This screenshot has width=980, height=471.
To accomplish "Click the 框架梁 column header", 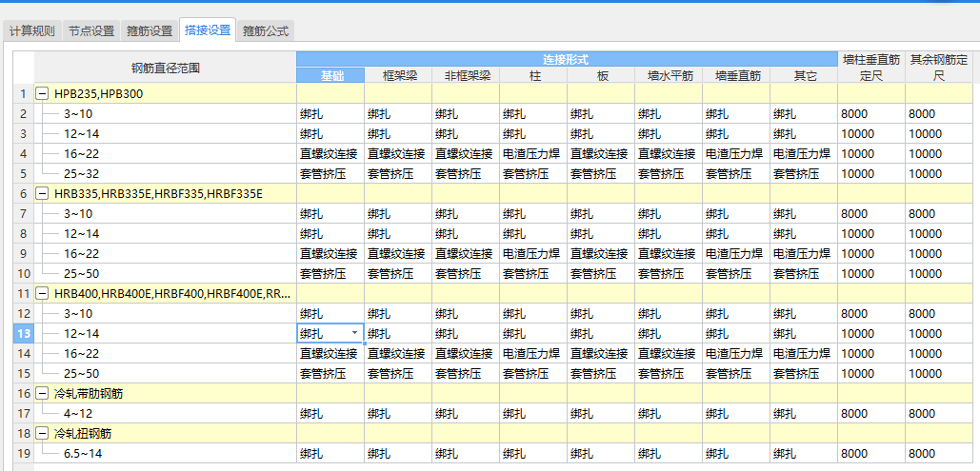I will click(x=398, y=75).
